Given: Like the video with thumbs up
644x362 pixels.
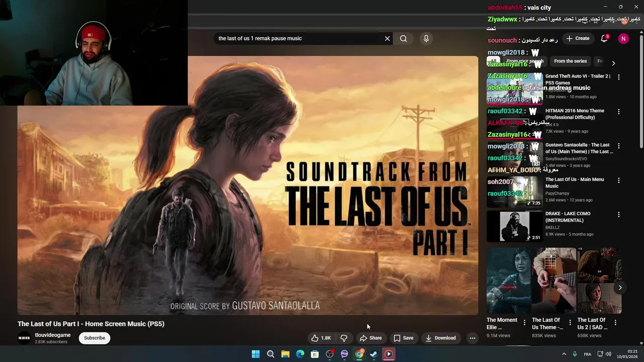Looking at the screenshot, I should point(321,338).
